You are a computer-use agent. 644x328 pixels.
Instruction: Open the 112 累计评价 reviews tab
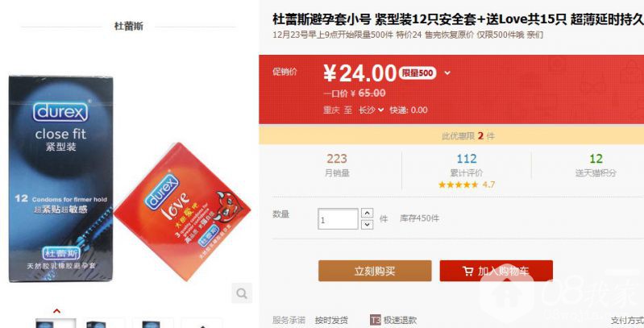(x=467, y=165)
